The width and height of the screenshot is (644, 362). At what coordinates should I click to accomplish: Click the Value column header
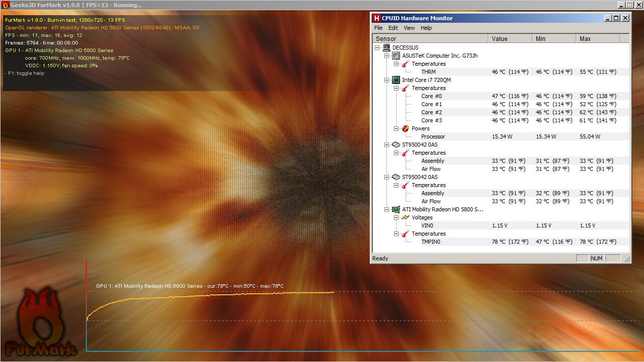(x=511, y=38)
